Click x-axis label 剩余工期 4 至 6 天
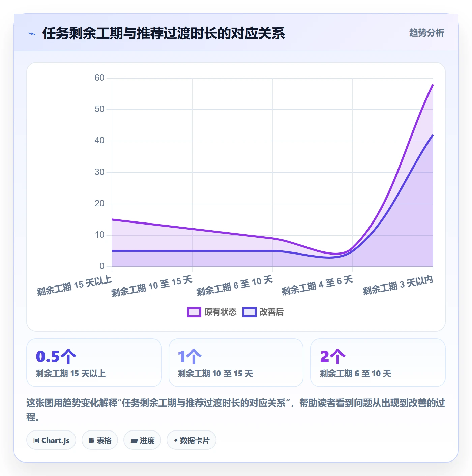 point(317,285)
